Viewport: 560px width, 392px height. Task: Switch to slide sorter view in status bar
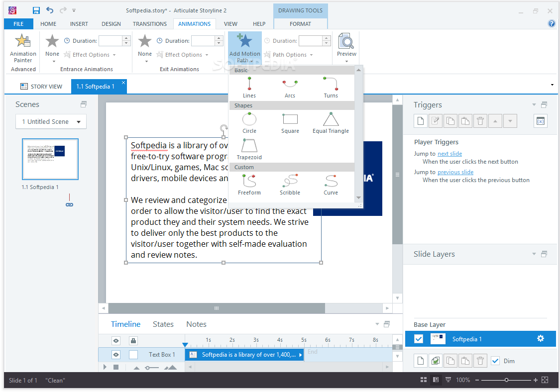tap(424, 380)
